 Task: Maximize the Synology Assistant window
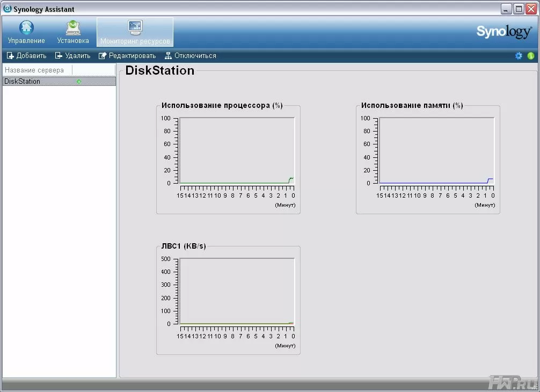click(x=519, y=9)
